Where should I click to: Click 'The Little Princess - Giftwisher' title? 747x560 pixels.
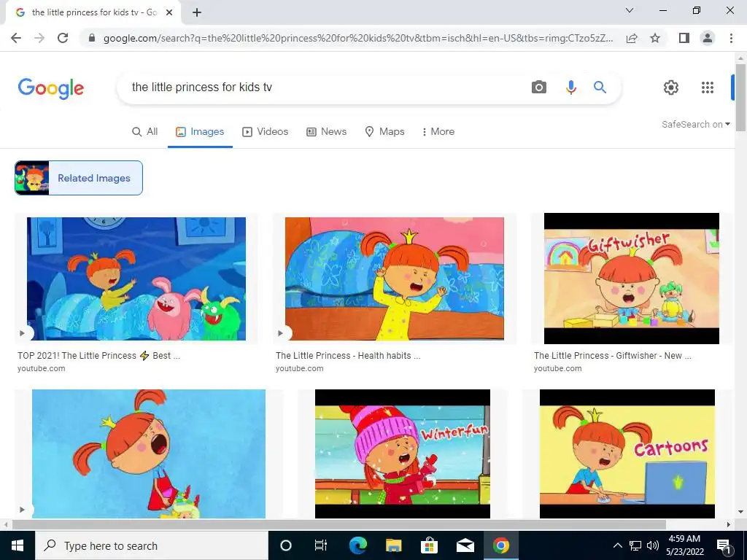click(613, 356)
